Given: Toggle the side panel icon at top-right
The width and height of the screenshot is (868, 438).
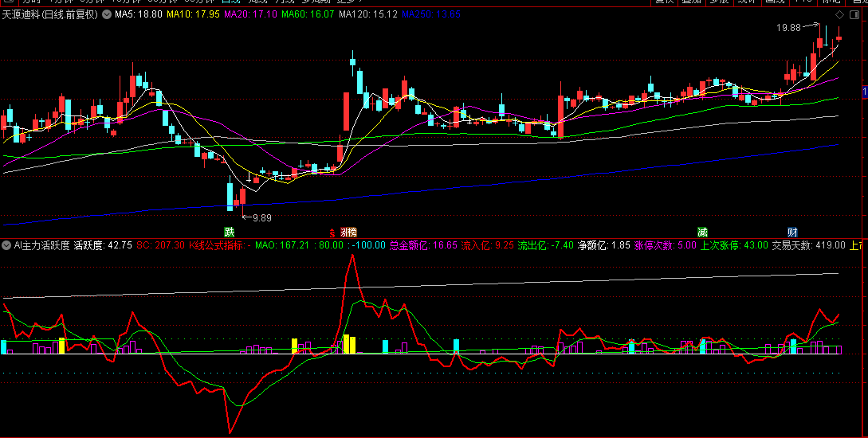Looking at the screenshot, I should coord(854,15).
